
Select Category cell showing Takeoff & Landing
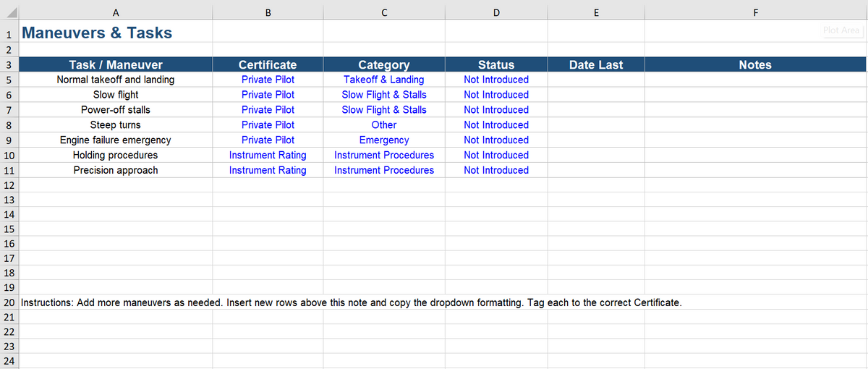coord(384,80)
